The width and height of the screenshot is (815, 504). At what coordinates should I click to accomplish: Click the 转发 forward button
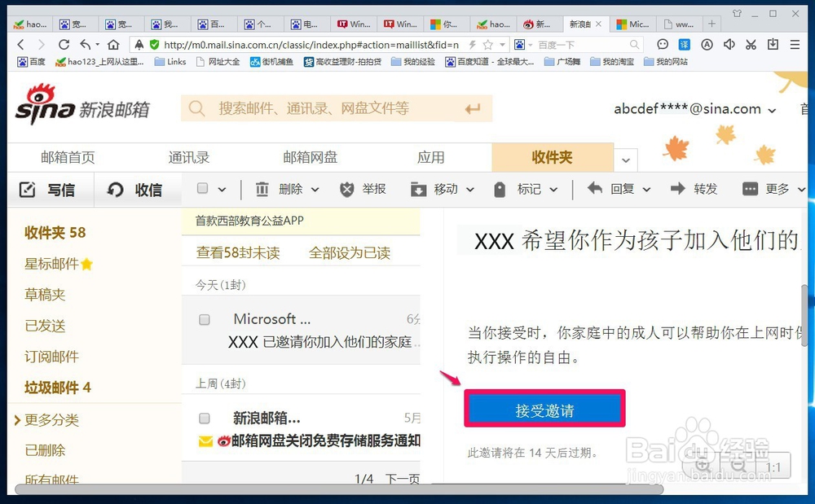pos(694,189)
